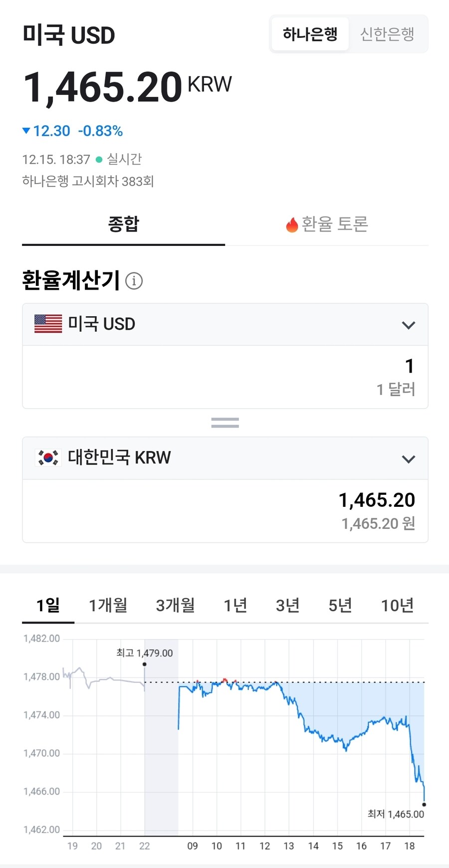449x868 pixels.
Task: Tap the currency swap handle between USD and KRW
Action: 224,422
